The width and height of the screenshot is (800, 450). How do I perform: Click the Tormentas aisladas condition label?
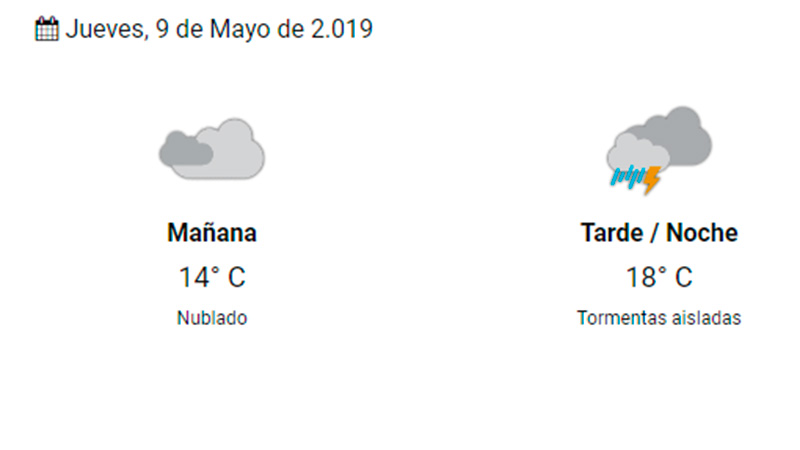(659, 318)
